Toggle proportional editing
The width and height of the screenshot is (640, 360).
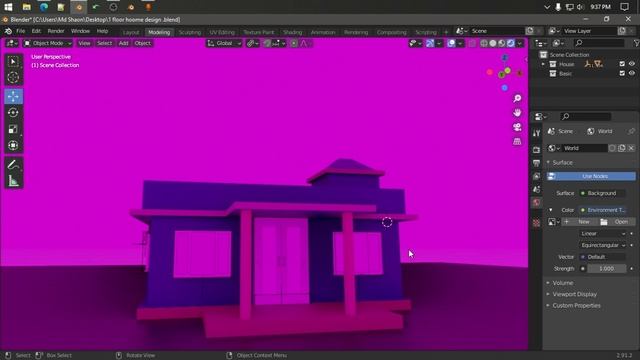pos(294,43)
